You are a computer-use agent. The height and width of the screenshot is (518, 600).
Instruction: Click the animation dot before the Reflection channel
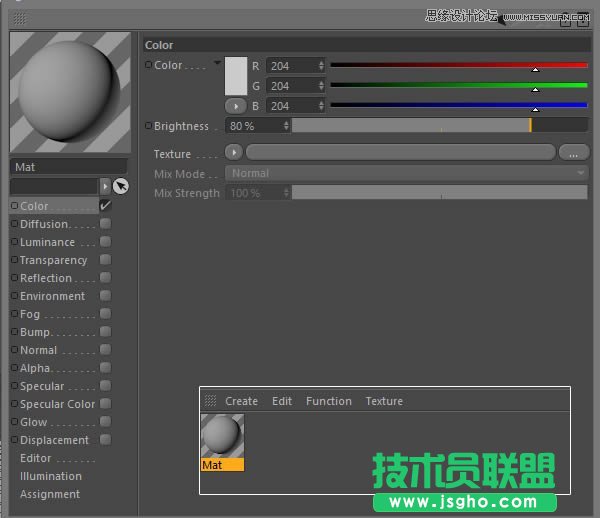point(14,277)
